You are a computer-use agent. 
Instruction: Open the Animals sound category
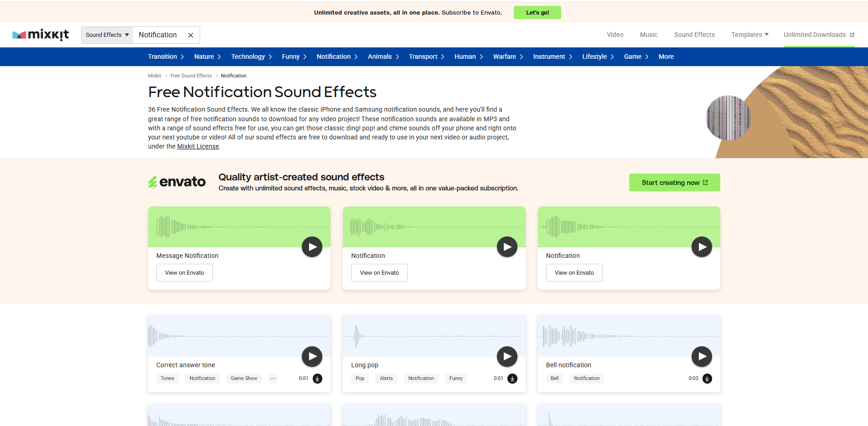pos(379,56)
